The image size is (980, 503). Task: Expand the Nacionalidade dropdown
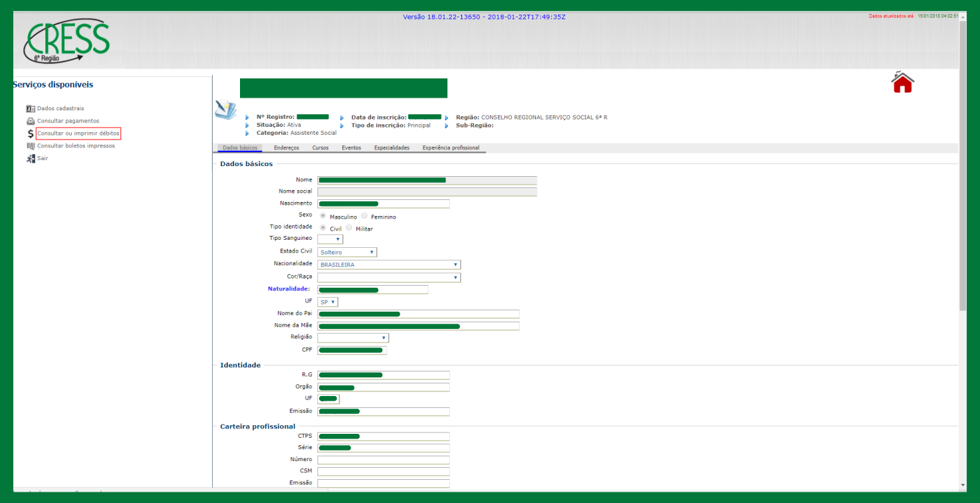click(x=388, y=264)
